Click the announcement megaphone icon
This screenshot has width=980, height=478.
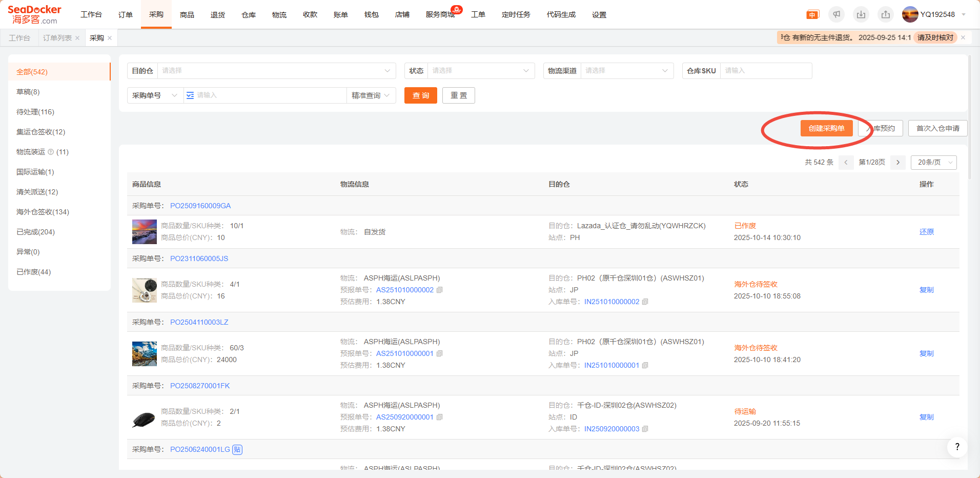tap(836, 14)
